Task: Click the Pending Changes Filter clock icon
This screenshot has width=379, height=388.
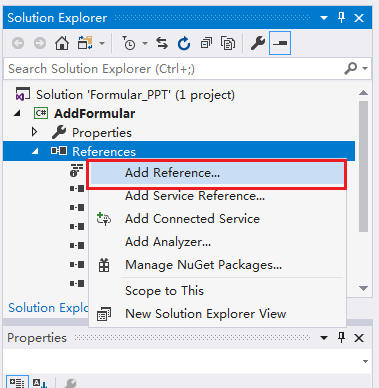Action: 129,43
